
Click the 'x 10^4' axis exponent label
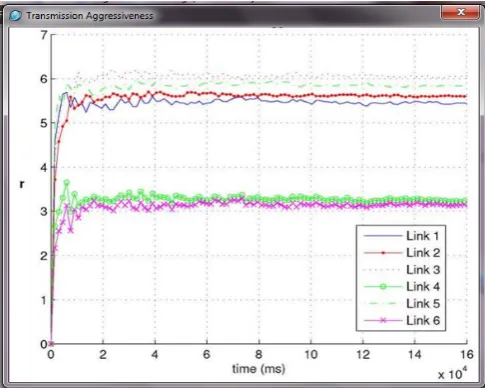click(x=452, y=373)
